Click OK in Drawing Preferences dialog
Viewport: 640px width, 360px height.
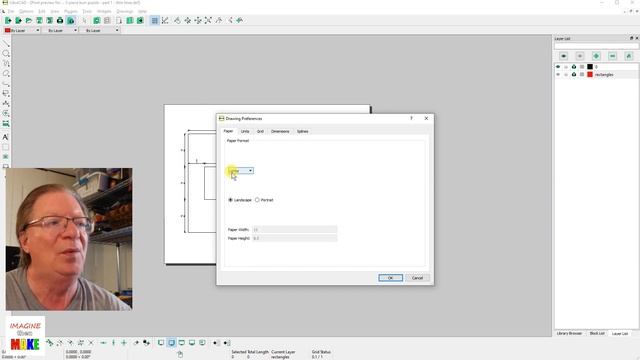(391, 278)
